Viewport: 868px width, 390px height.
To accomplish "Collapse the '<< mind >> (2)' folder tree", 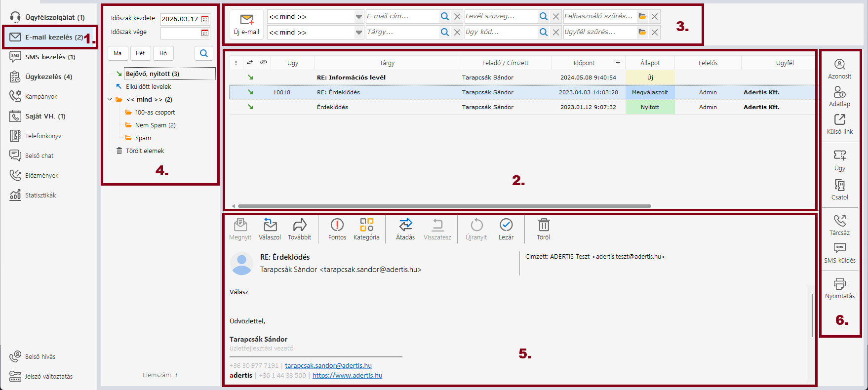I will click(x=110, y=100).
